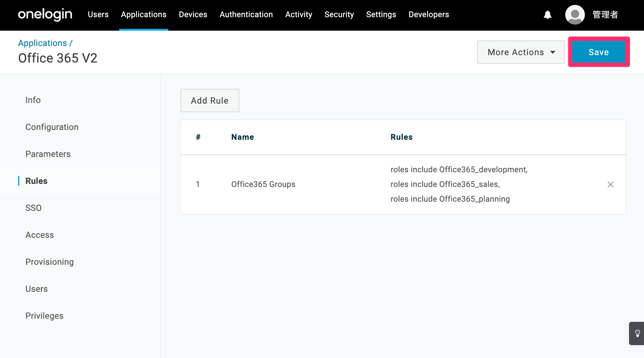Open the Security menu

[x=339, y=14]
